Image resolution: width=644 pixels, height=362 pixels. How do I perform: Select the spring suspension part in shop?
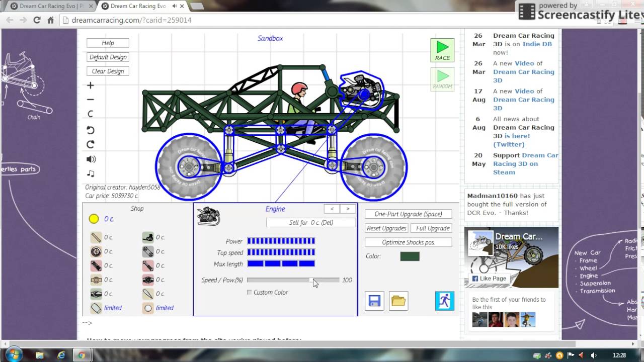tap(96, 265)
